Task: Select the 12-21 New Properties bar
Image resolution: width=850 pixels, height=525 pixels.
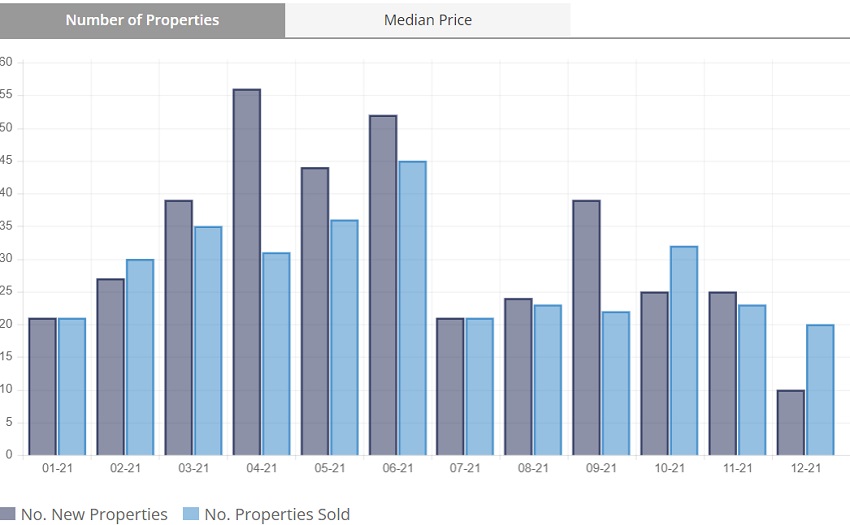Action: pos(791,422)
